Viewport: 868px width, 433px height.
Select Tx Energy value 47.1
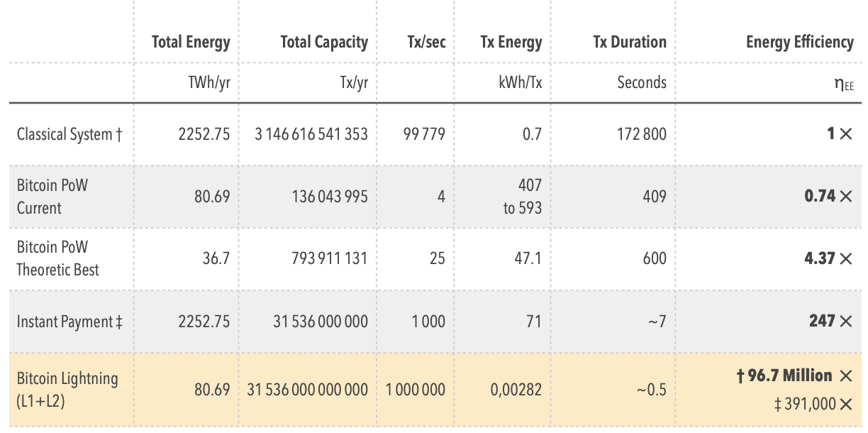point(528,258)
